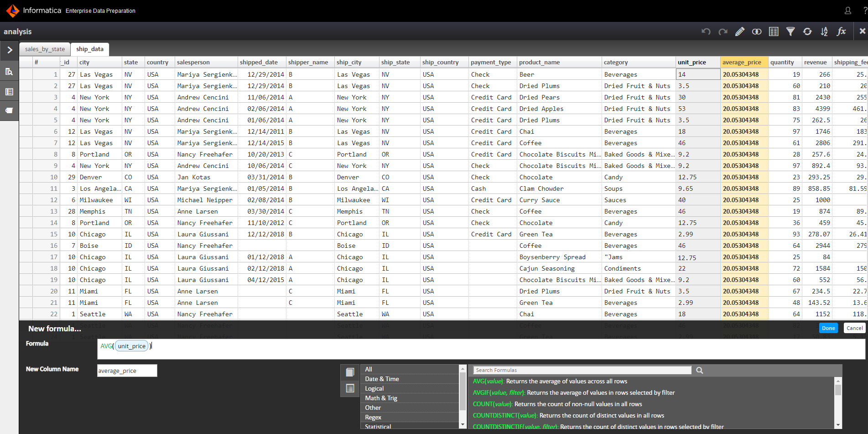
Task: Click the Informatica logo icon
Action: coord(12,10)
